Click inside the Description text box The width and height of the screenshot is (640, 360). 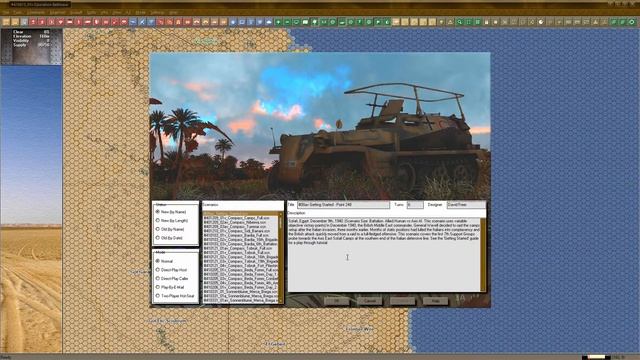coord(384,255)
